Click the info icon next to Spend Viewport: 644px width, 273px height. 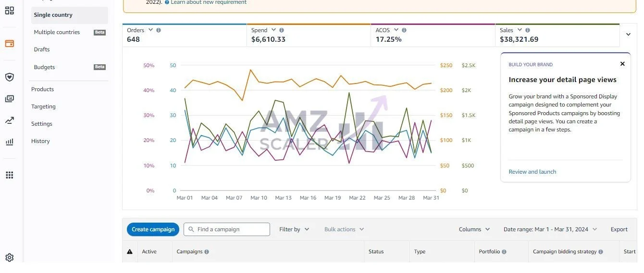coord(282,30)
